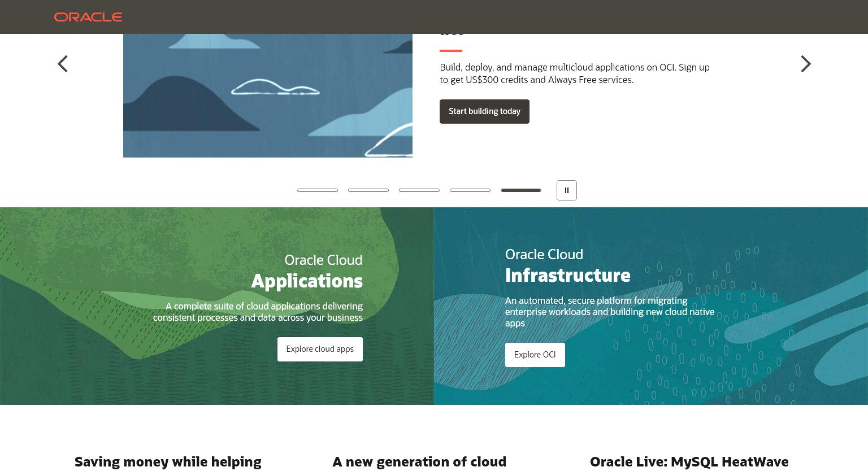Open 'A new generation of cloud' heading

pos(419,462)
